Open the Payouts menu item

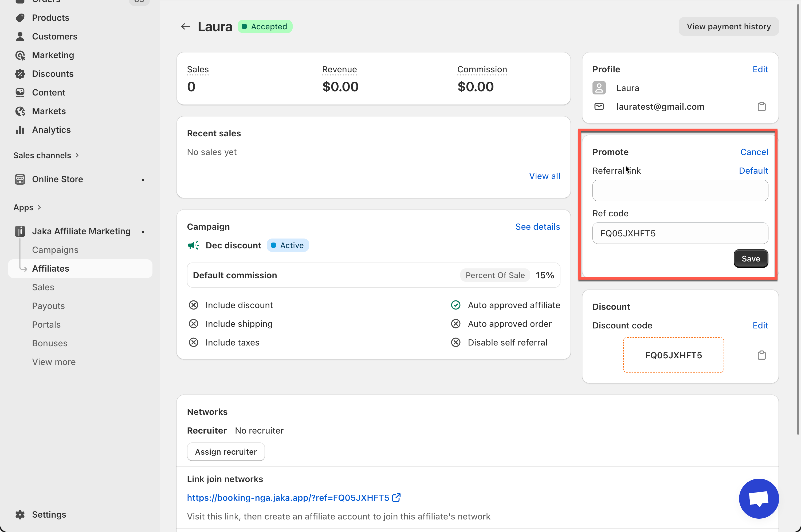coord(48,306)
